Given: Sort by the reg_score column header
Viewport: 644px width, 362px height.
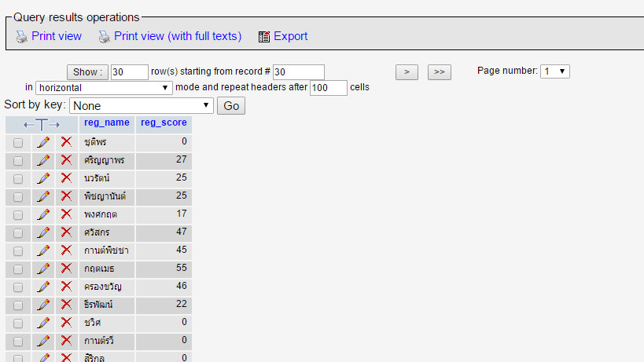Looking at the screenshot, I should click(164, 122).
